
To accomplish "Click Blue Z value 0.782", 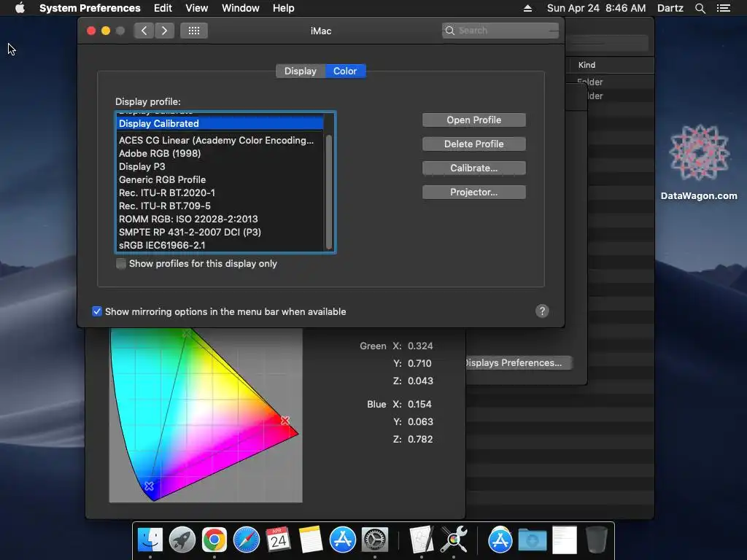I will [x=419, y=439].
